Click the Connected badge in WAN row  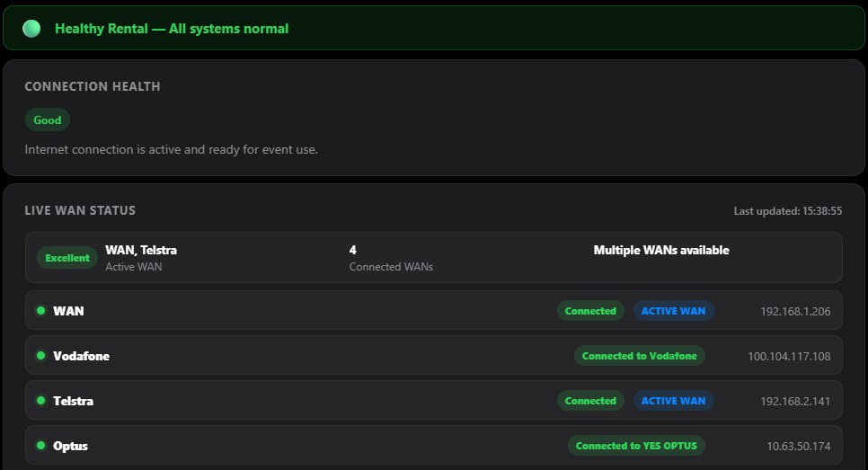tap(590, 311)
